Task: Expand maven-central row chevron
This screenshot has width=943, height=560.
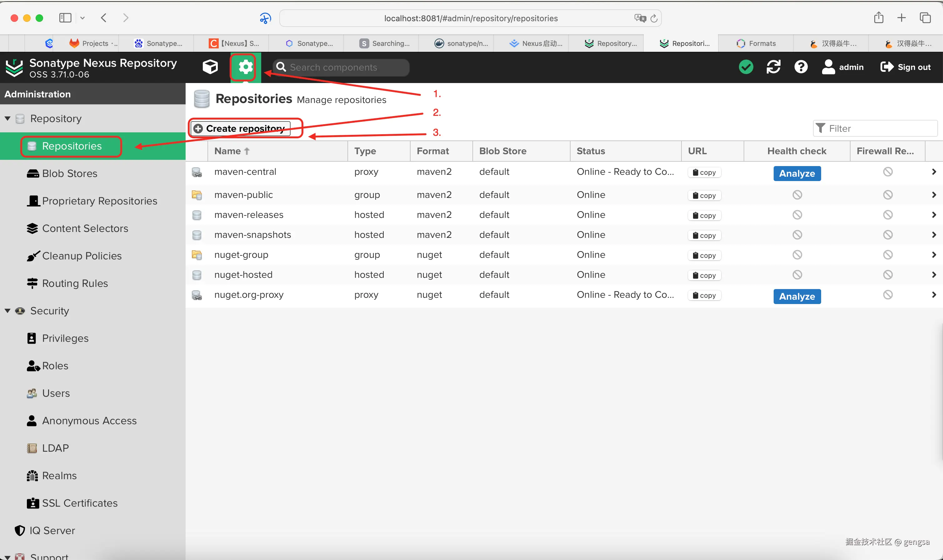Action: [934, 172]
